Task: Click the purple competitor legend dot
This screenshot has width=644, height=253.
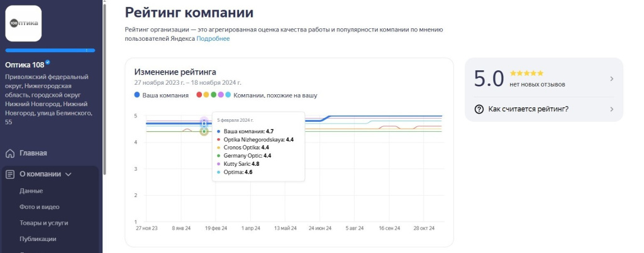Action: click(221, 95)
